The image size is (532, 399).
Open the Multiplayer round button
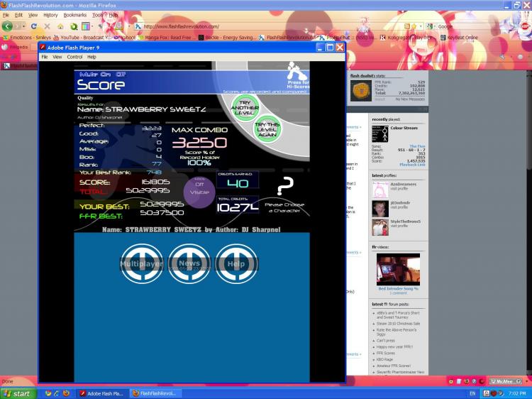[142, 263]
